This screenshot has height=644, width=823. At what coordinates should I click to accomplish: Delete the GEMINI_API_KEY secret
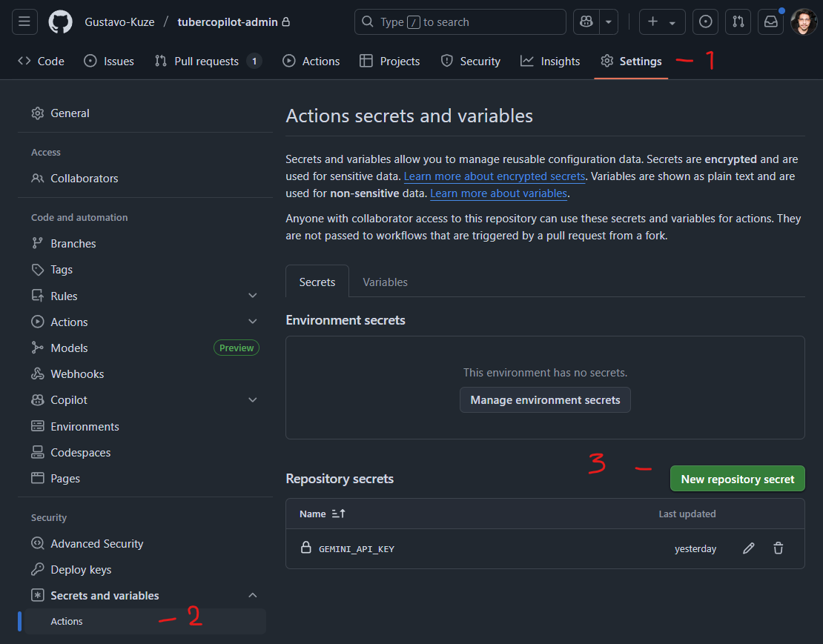point(779,548)
